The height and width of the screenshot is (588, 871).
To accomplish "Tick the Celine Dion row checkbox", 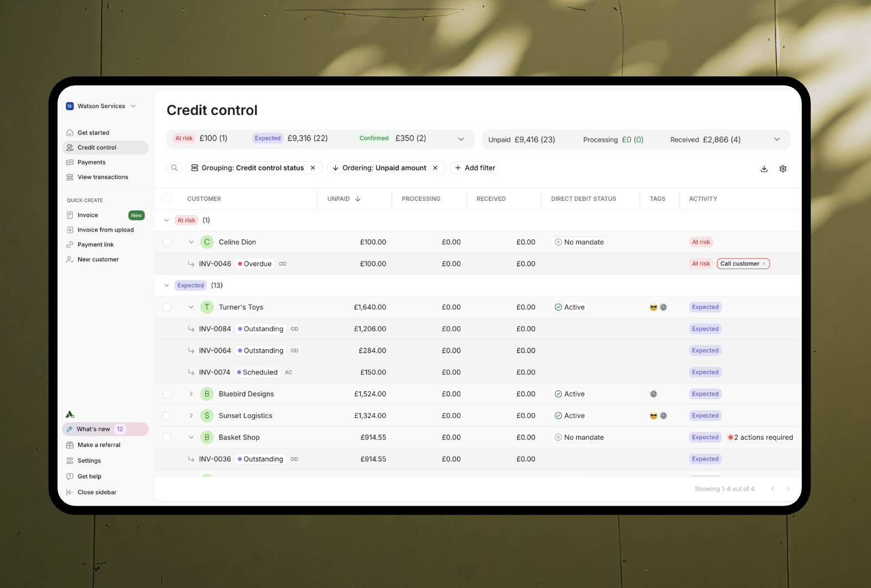I will coord(167,242).
